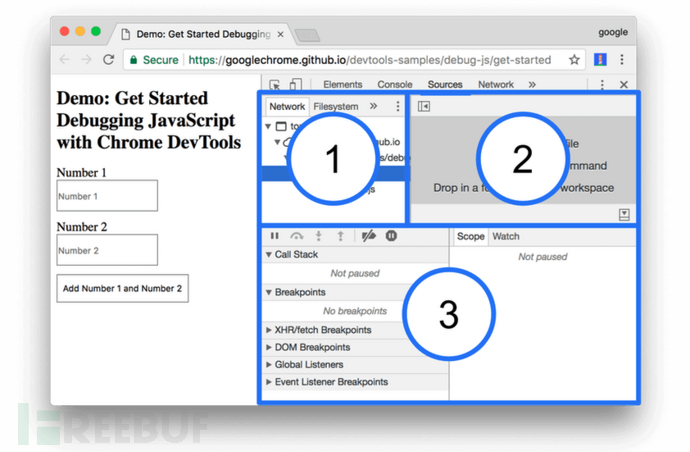Show more DevTools panels chevron

[532, 85]
